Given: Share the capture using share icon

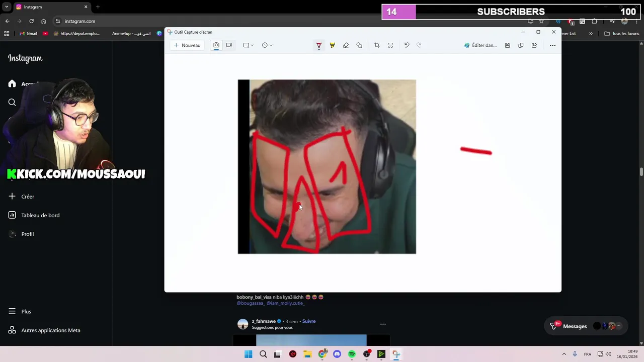Looking at the screenshot, I should click(x=534, y=45).
